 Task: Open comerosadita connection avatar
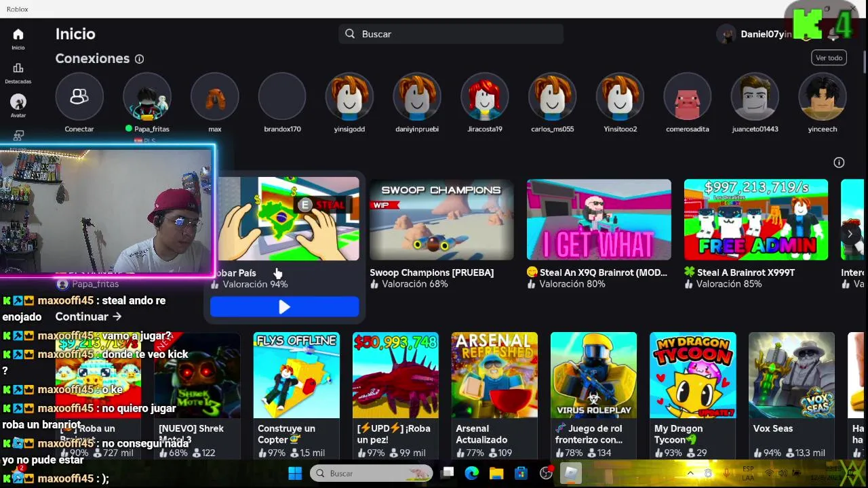tap(688, 97)
